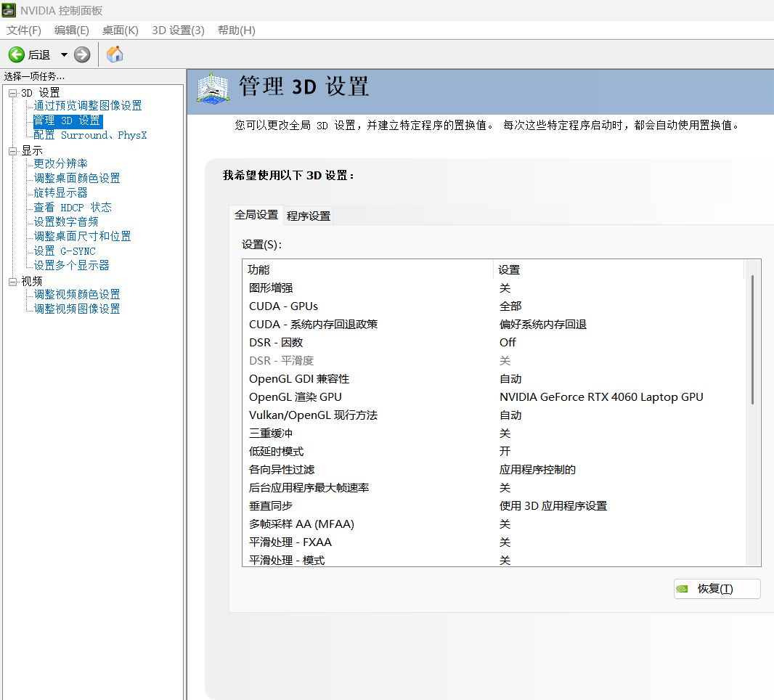
Task: Select 平滑处理 - 模式 row
Action: click(x=494, y=560)
